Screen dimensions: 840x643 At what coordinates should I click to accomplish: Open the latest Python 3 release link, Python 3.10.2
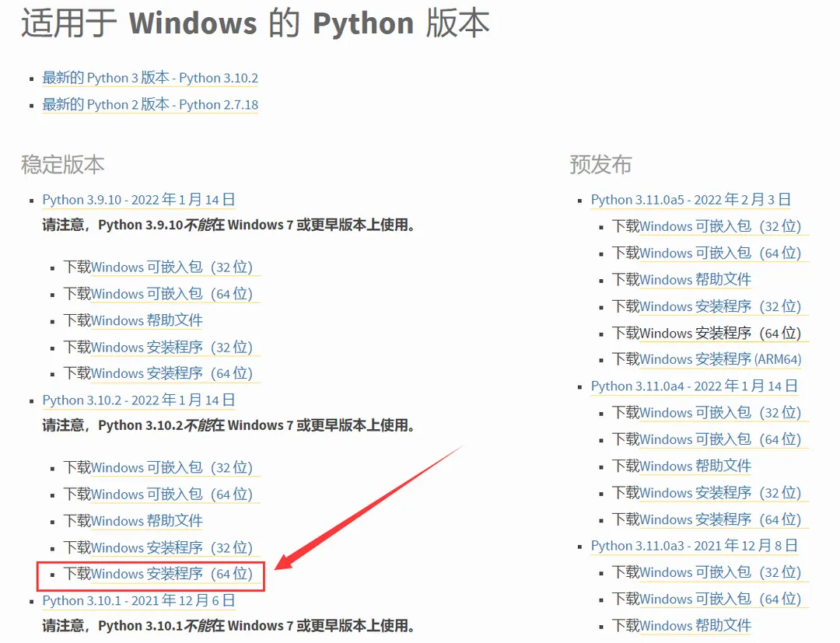150,78
